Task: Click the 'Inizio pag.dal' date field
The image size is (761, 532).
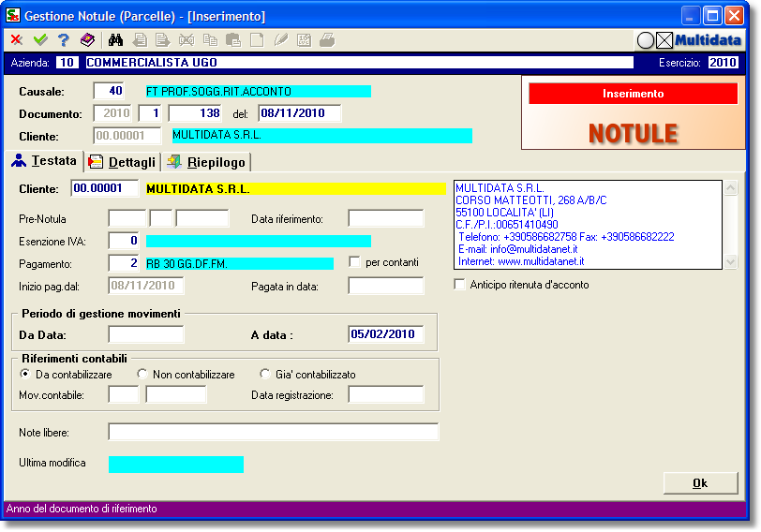Action: (x=146, y=286)
